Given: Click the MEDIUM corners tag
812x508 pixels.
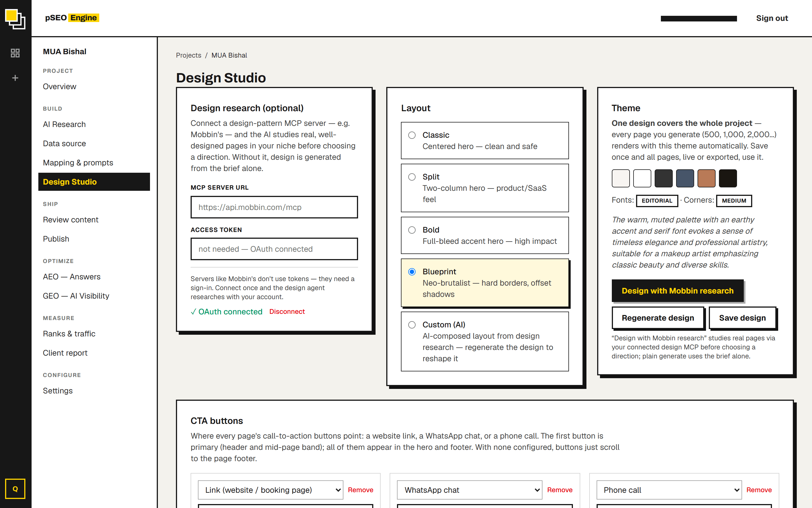Looking at the screenshot, I should pyautogui.click(x=734, y=201).
